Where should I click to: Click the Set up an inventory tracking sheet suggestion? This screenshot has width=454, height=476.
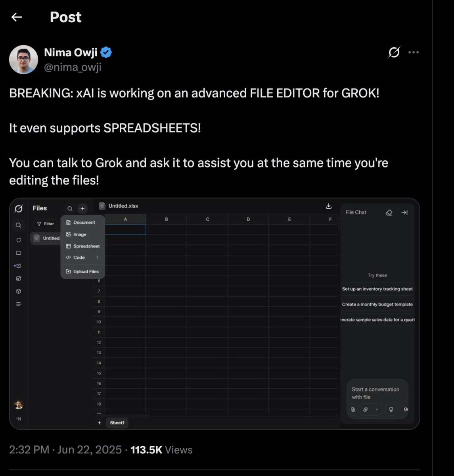pos(377,289)
